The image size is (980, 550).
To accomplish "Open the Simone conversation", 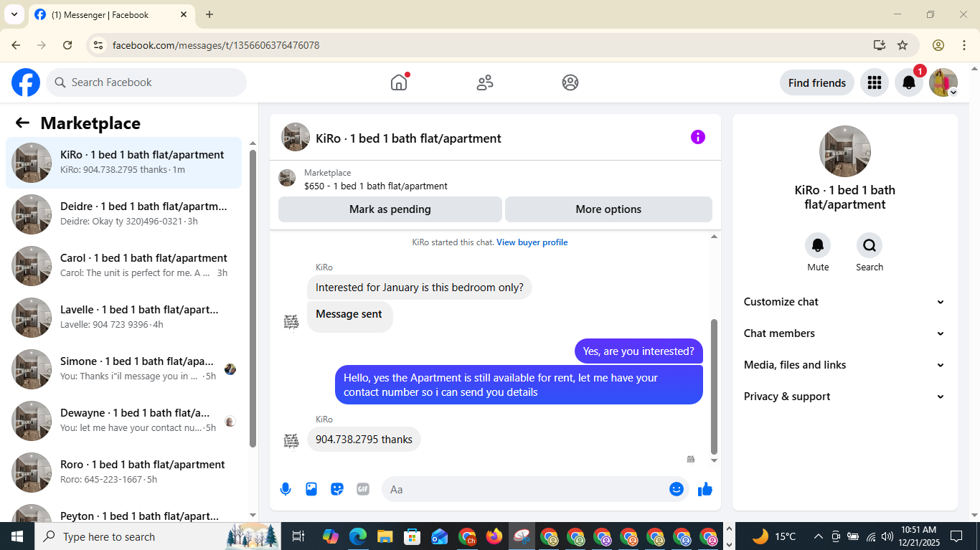I will (124, 369).
